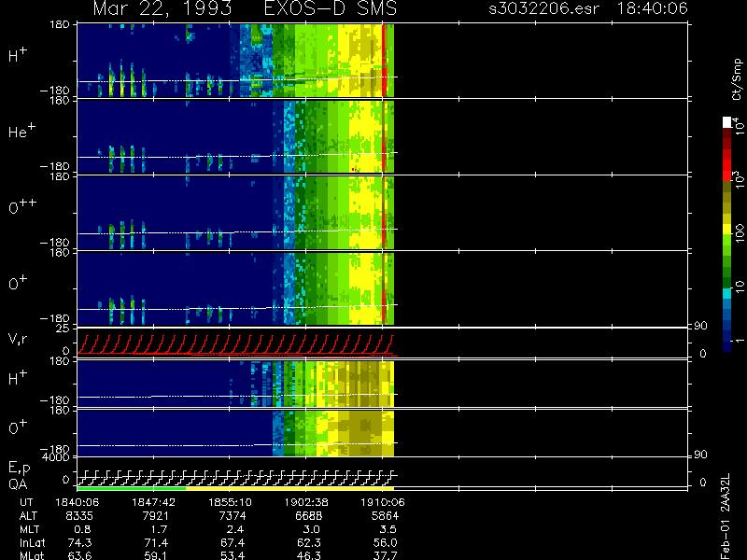747x560 pixels.
Task: Click the "UT" row label
Action: point(27,502)
